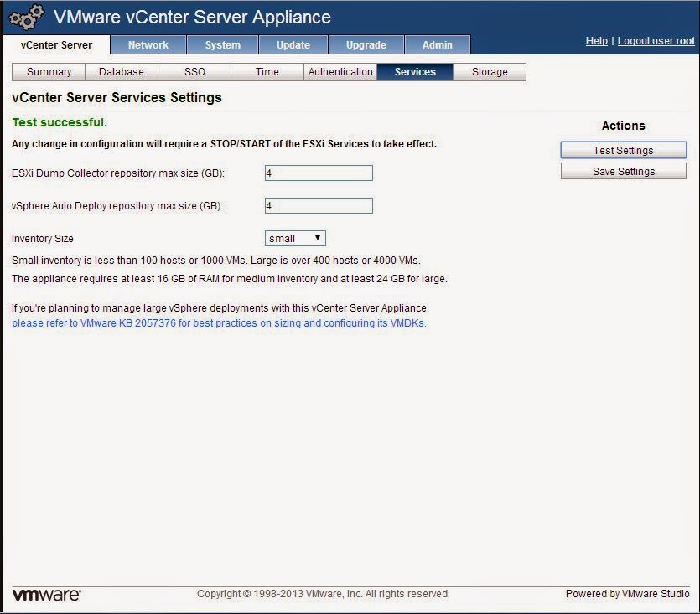Click the 'Actions' panel heading
The height and width of the screenshot is (614, 700).
pos(623,126)
